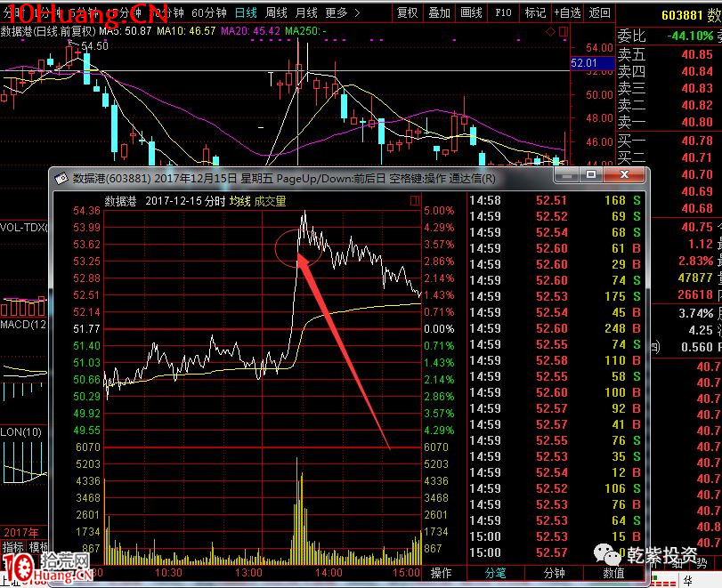Select the 买二 40.71 order row
This screenshot has width=722, height=588.
(669, 157)
